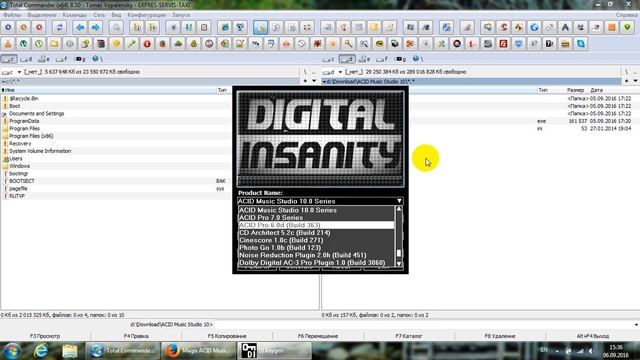640x360 pixels.
Task: Open the Конфигурация menu
Action: pyautogui.click(x=147, y=15)
